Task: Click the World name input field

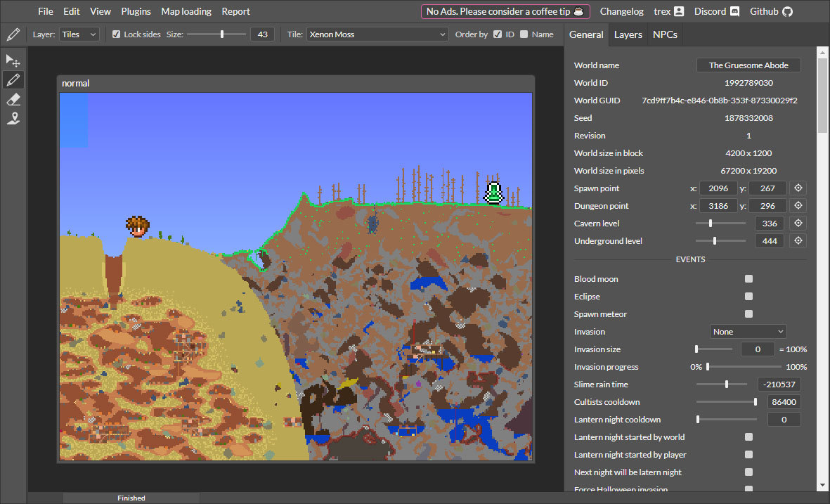Action: (748, 65)
